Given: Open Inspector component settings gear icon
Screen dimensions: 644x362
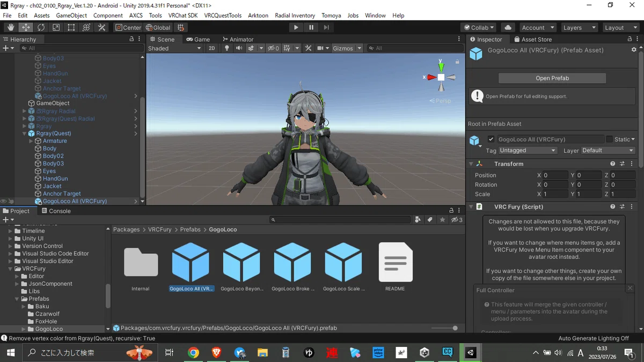Looking at the screenshot, I should [634, 49].
